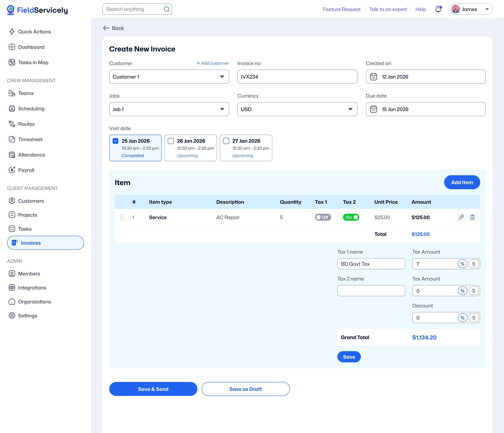Click the notification bell icon

click(x=438, y=9)
